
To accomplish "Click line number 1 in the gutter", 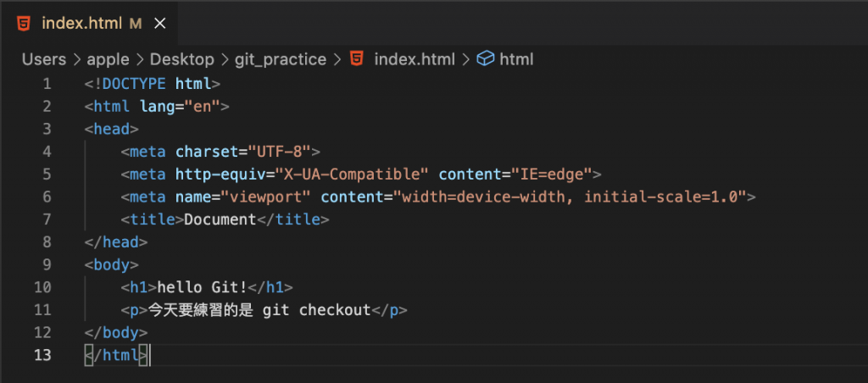I will click(47, 84).
